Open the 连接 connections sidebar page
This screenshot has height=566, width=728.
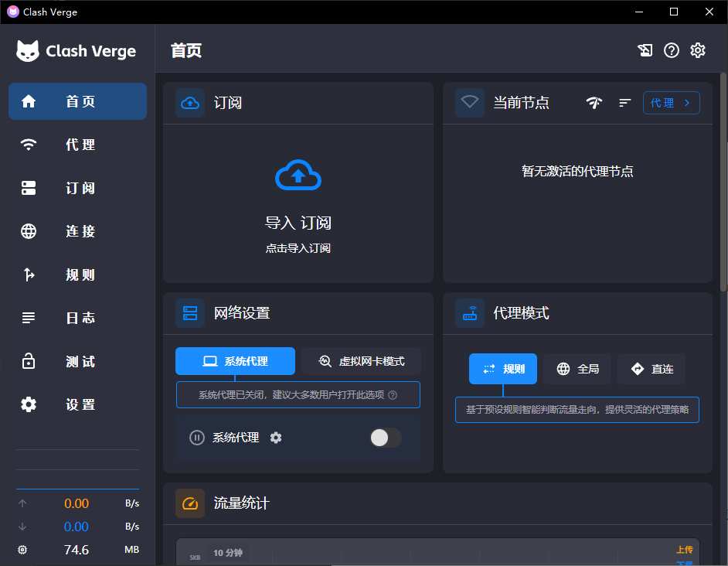(x=77, y=231)
